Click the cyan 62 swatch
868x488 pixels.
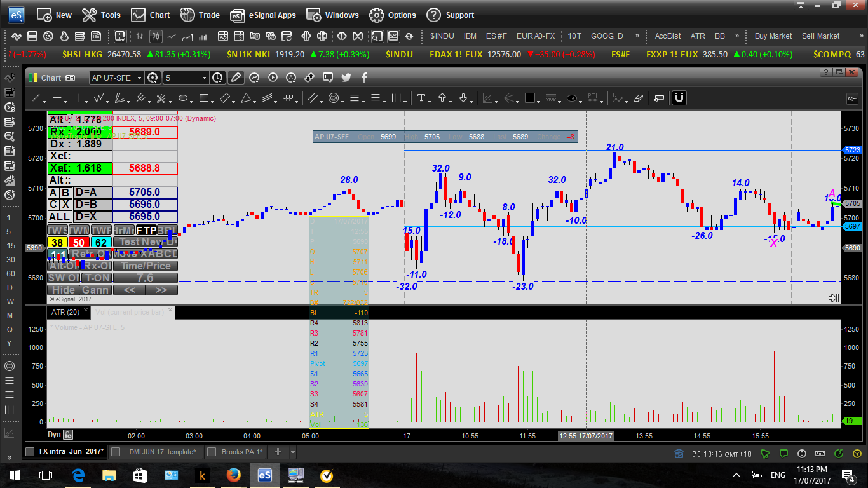click(101, 242)
